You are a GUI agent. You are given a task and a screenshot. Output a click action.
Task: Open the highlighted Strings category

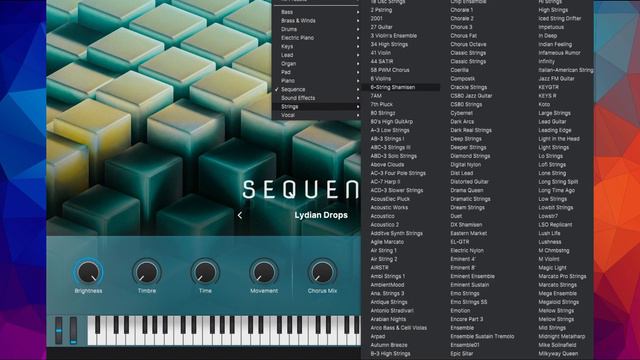pyautogui.click(x=316, y=107)
